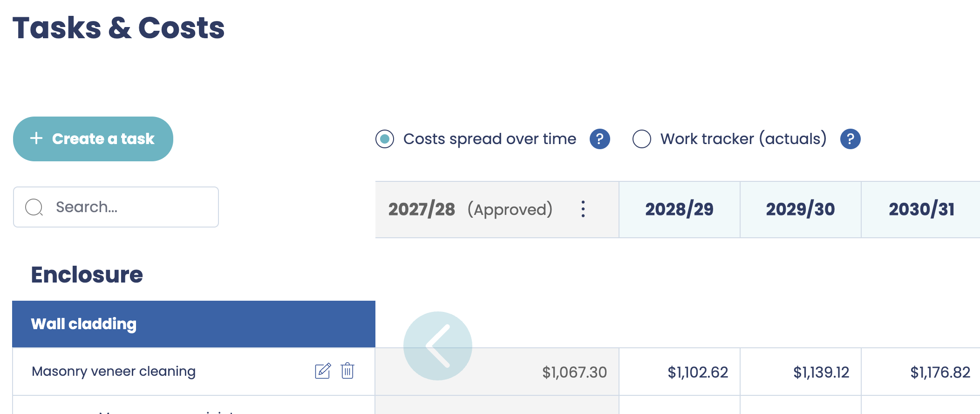Select Costs spread over time radio
This screenshot has width=980, height=414.
tap(385, 139)
